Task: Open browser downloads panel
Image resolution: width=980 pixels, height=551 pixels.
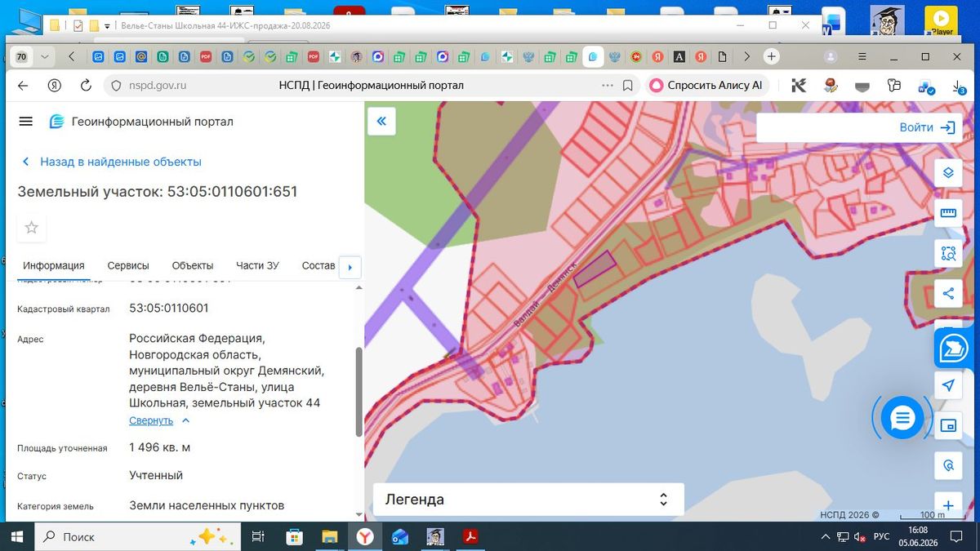Action: (959, 86)
